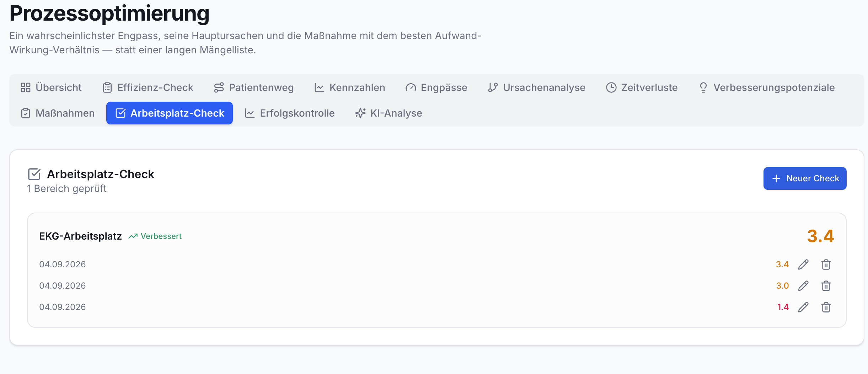This screenshot has height=374, width=868.
Task: Create a new check with Neuer Check
Action: pos(805,178)
